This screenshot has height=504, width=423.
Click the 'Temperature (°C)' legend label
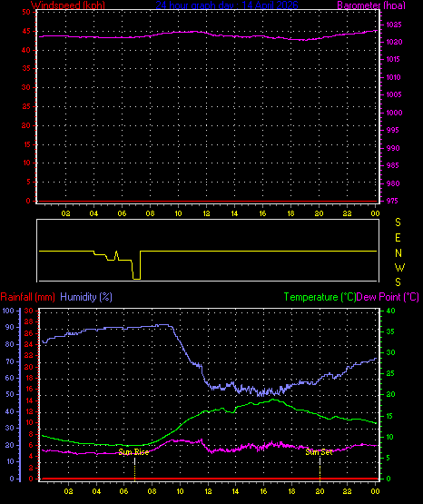tap(320, 297)
